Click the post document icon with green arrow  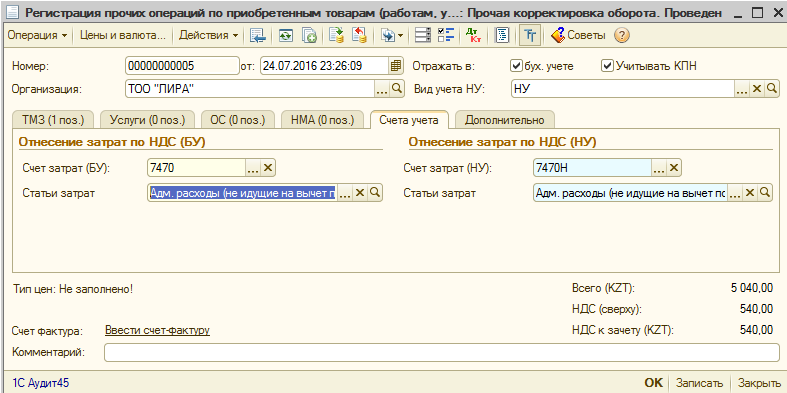coord(336,36)
